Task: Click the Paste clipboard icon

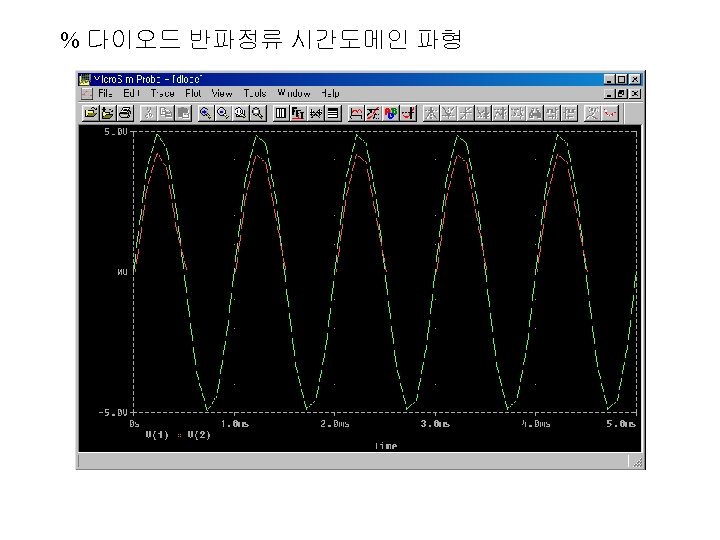Action: pos(183,113)
